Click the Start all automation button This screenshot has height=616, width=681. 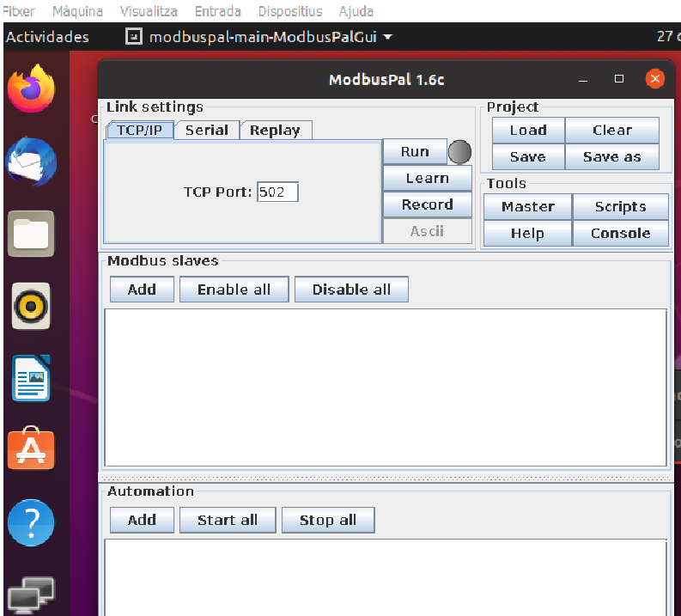click(228, 520)
